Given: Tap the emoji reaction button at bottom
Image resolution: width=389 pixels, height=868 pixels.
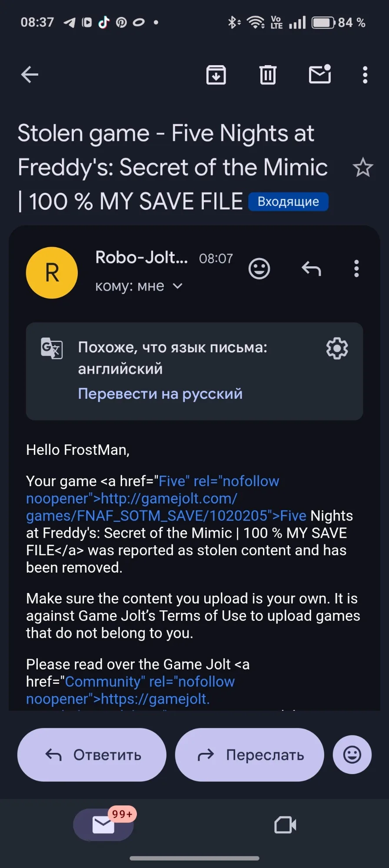Looking at the screenshot, I should [352, 755].
